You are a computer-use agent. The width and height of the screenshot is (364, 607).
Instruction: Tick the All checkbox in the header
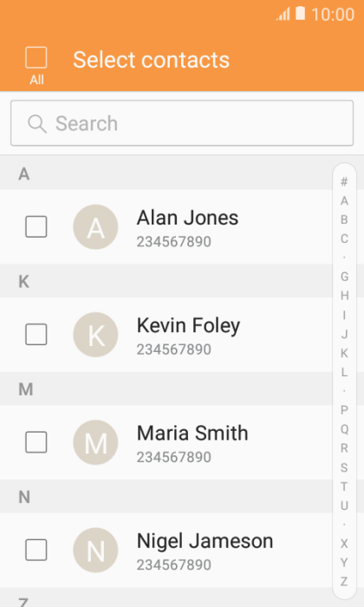36,57
